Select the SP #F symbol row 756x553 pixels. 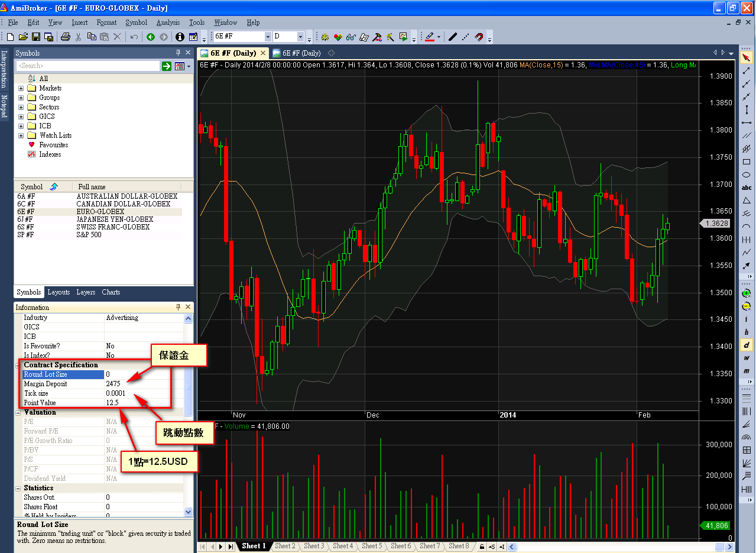coord(98,235)
